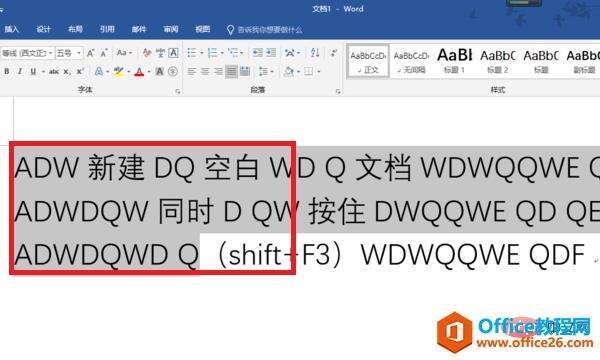Open the 插入 (Insert) tab
Screen dimensions: 600x360
(x=11, y=29)
